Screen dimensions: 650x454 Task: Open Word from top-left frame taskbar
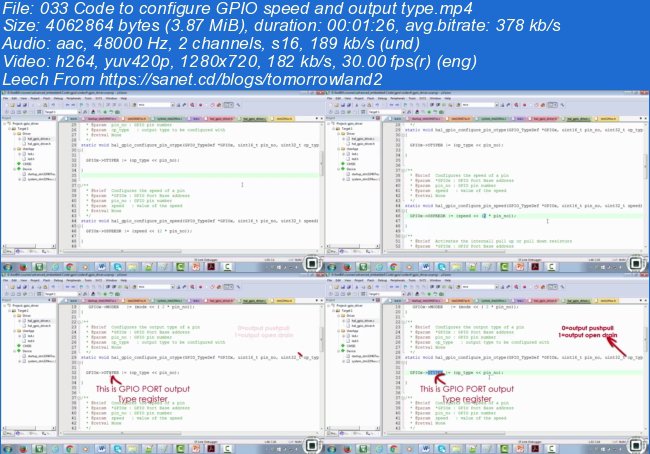102,267
